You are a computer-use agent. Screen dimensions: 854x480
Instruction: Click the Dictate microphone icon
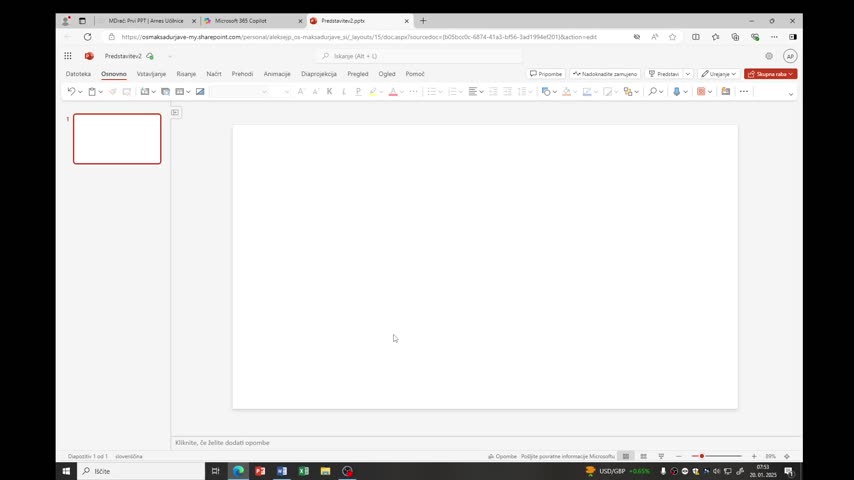tap(676, 92)
